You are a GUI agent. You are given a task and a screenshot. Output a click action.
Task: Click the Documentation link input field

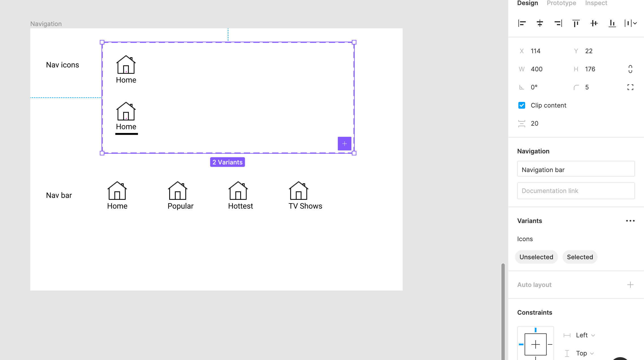[x=576, y=191]
